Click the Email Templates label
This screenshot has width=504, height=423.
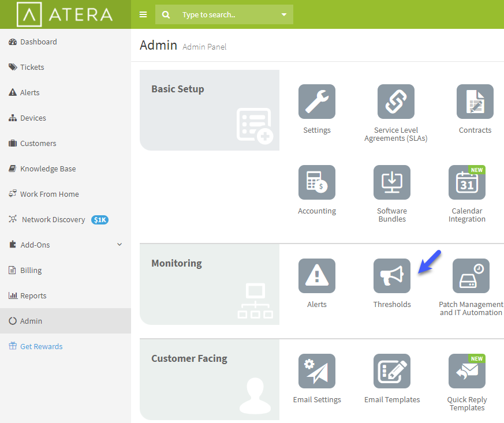(392, 399)
